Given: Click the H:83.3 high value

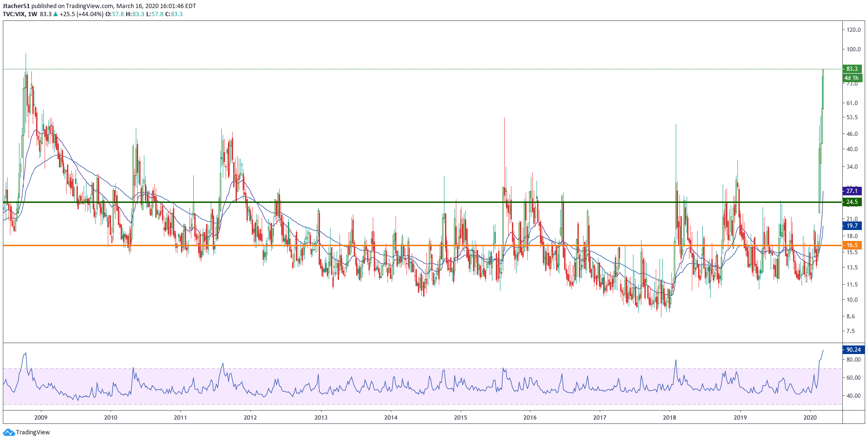Looking at the screenshot, I should (135, 14).
